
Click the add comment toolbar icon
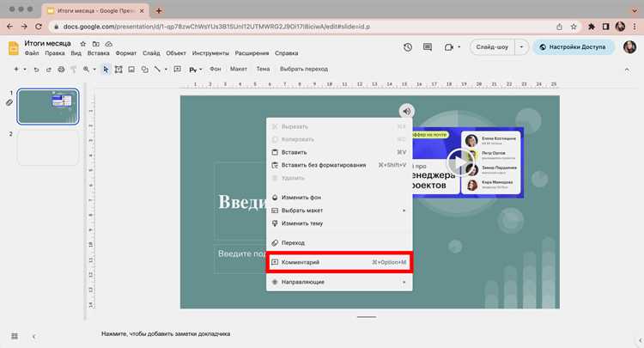(178, 69)
